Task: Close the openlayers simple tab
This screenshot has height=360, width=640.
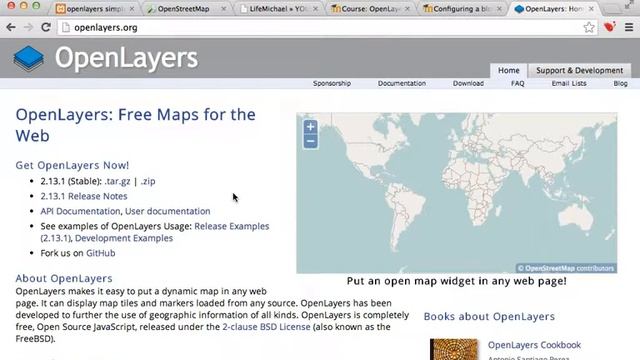Action: click(x=131, y=9)
